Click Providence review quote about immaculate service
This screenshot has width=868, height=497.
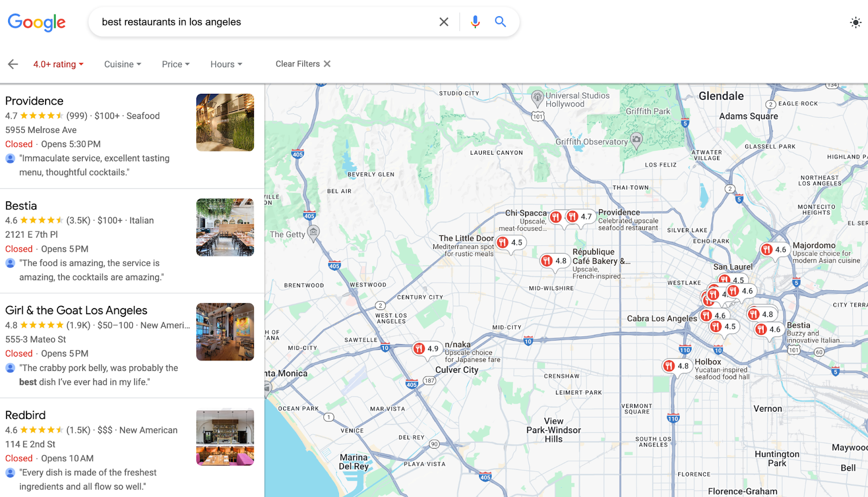coord(94,165)
